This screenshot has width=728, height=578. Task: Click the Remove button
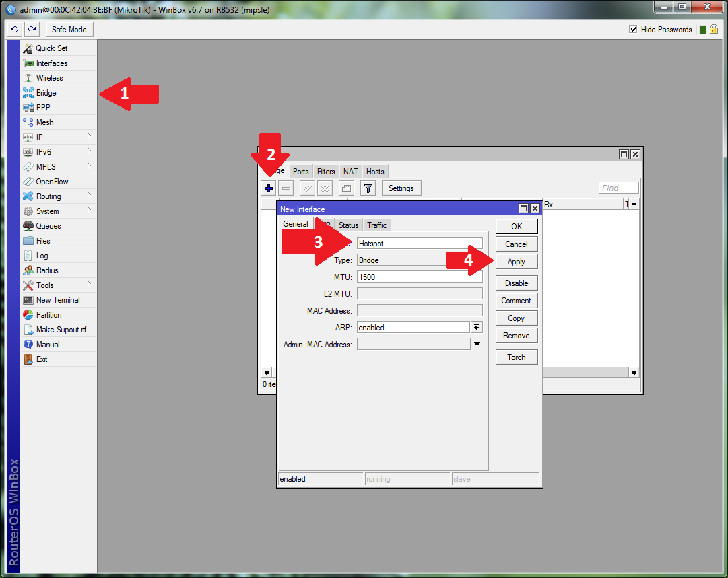coord(517,335)
